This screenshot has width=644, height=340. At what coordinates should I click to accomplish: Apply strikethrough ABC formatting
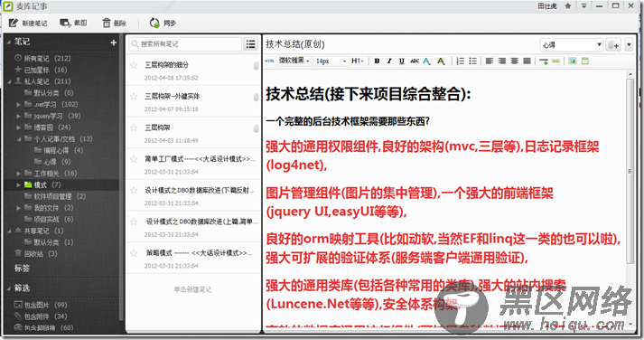(415, 61)
